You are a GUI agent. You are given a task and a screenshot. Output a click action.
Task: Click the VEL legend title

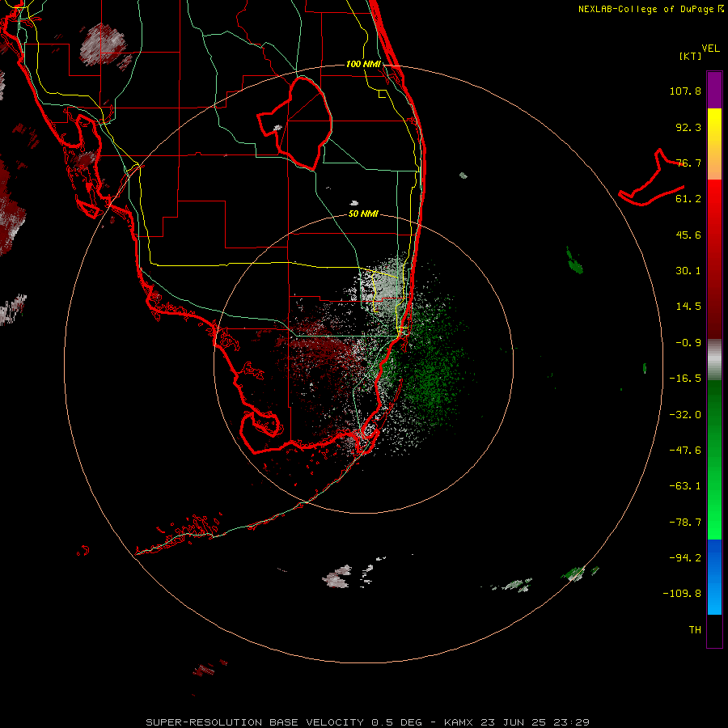coord(710,49)
